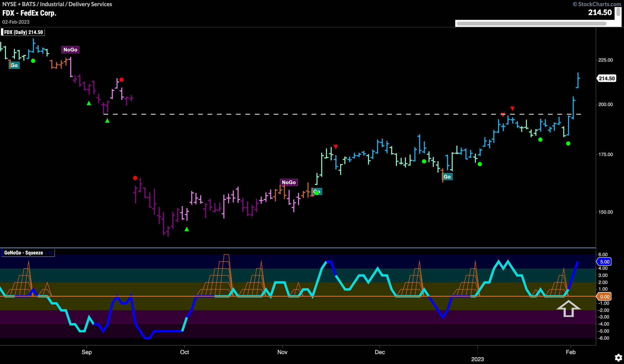The width and height of the screenshot is (624, 364).
Task: Select the 'GoNoGo - Squeeze' indicator legend
Action: (27, 253)
